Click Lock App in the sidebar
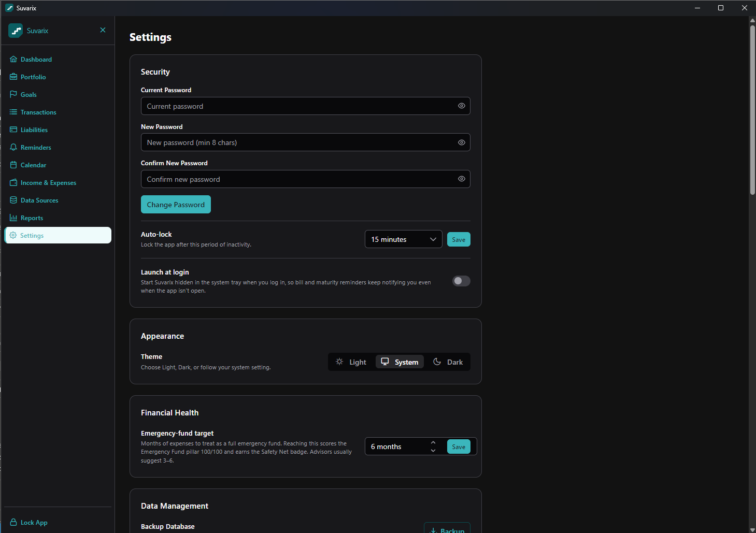 (58, 522)
